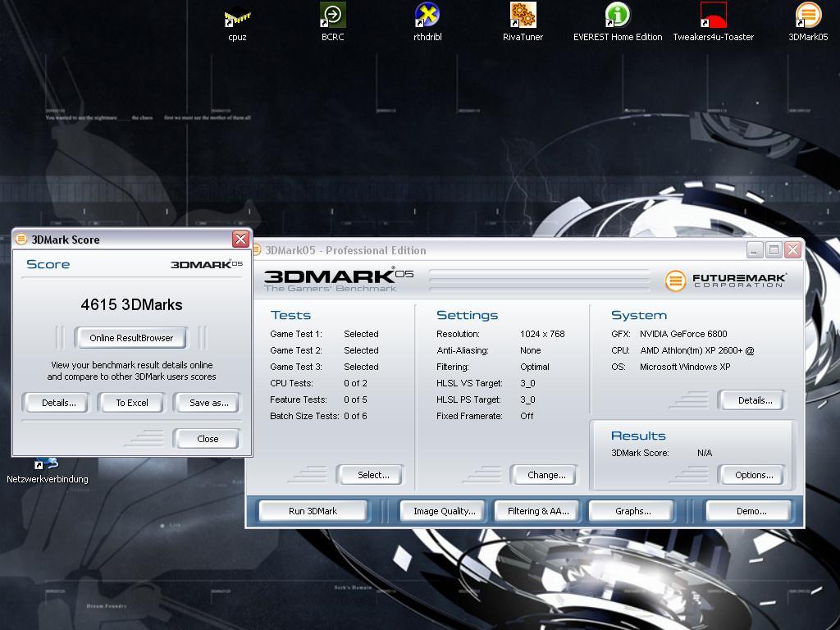Click the HLSL VS Target 3_0 value

(527, 383)
